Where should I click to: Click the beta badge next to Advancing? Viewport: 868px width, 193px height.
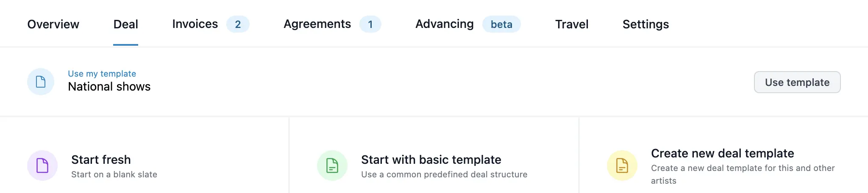pos(501,24)
